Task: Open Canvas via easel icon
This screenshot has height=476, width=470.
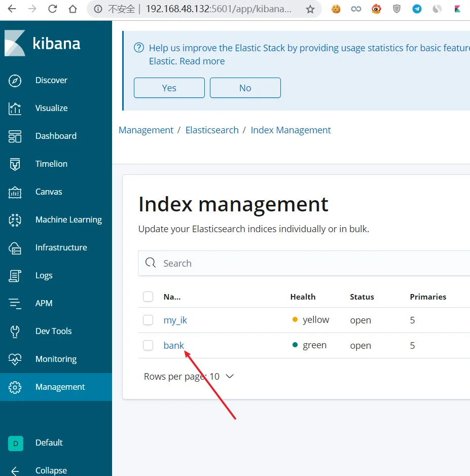Action: pos(15,192)
